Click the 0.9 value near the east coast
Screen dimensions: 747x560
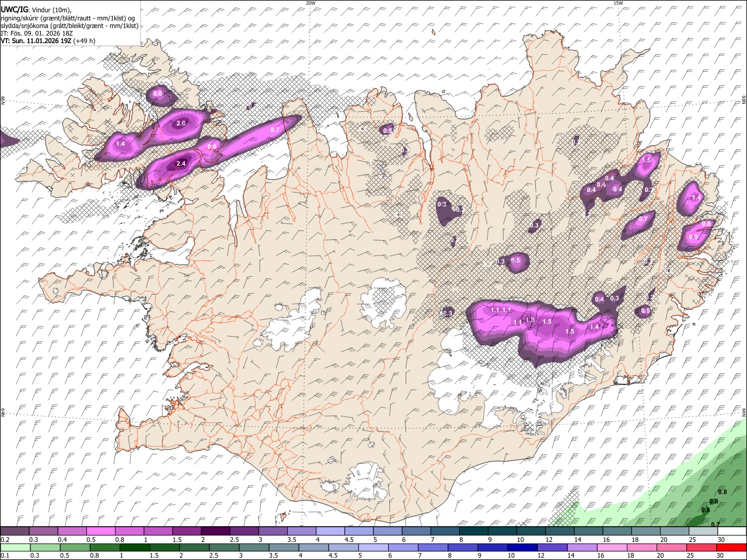(693, 237)
